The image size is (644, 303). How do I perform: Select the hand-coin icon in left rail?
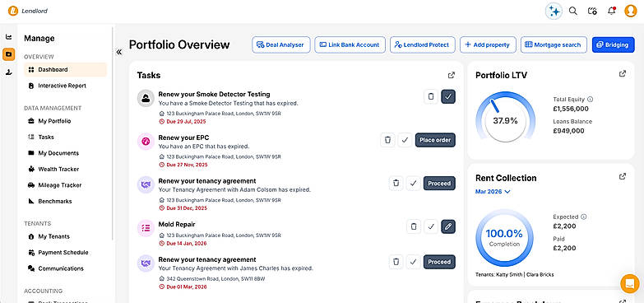click(8, 72)
